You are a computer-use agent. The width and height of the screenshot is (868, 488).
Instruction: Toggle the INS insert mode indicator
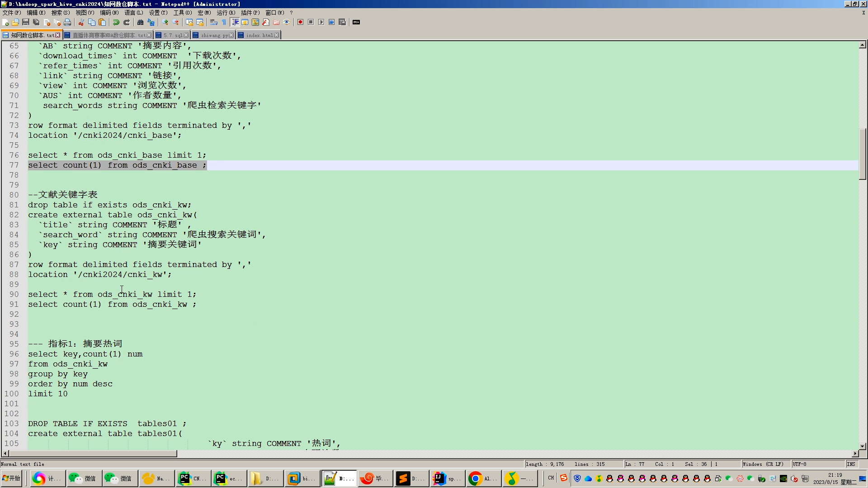pos(851,464)
